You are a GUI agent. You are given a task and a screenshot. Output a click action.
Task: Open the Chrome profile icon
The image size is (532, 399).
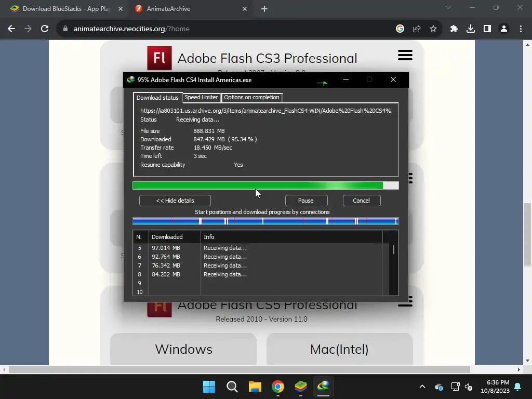click(x=504, y=29)
